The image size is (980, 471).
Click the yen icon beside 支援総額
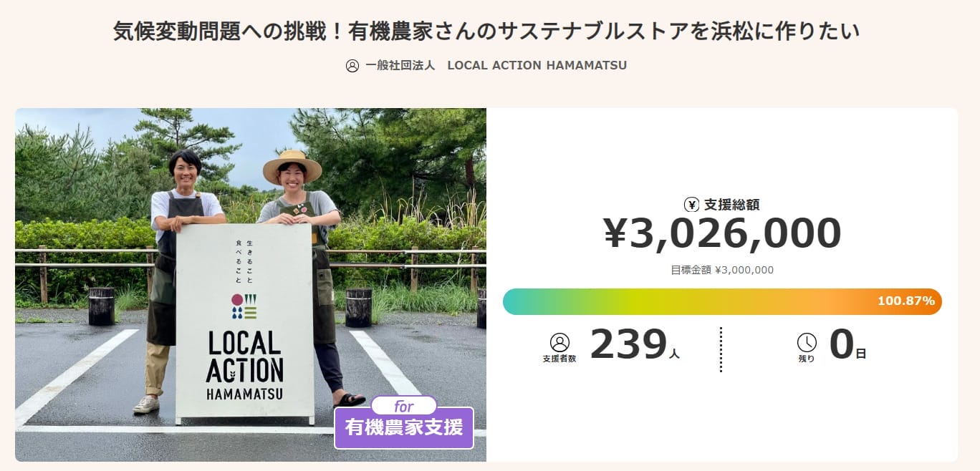691,205
